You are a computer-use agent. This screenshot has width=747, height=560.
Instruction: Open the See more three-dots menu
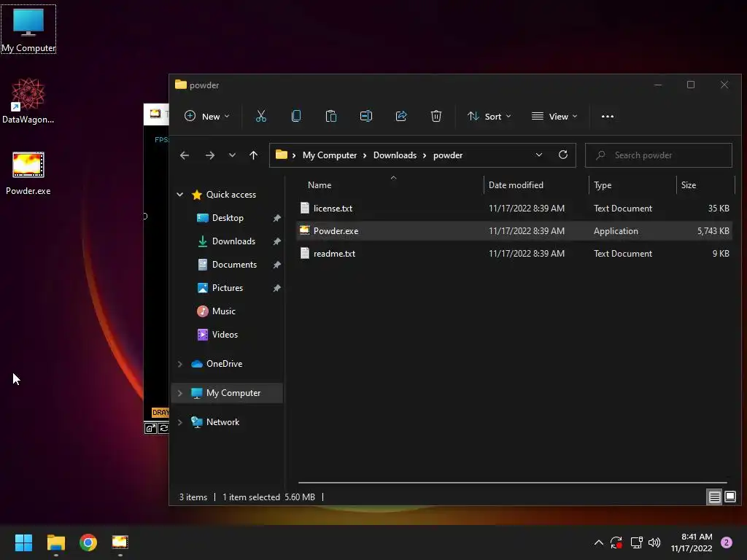point(608,116)
